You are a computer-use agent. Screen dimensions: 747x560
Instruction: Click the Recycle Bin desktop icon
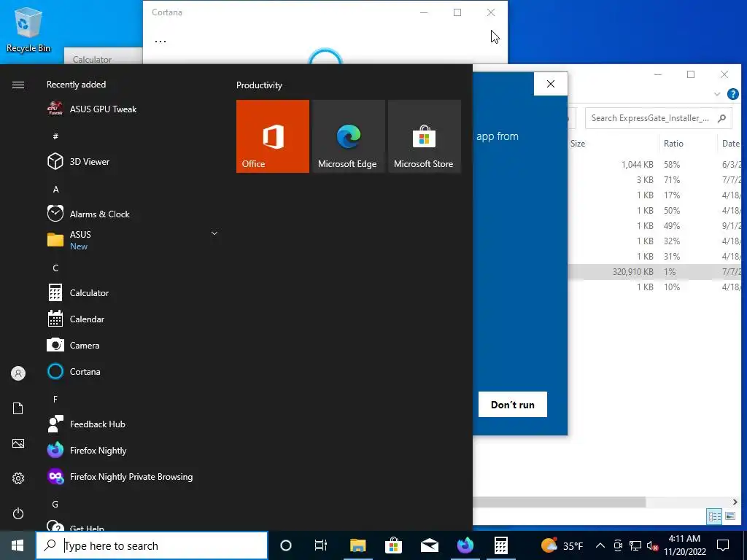(28, 29)
